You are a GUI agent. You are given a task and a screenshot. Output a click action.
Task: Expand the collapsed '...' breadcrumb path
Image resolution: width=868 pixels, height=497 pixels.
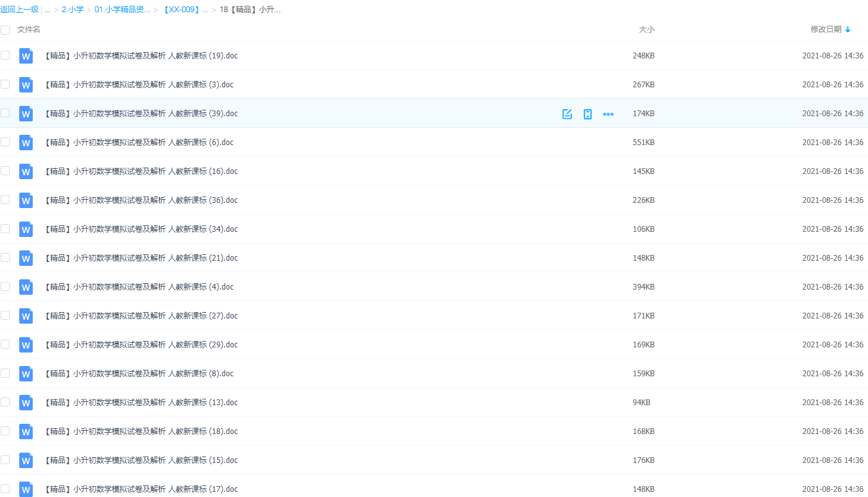(x=48, y=10)
